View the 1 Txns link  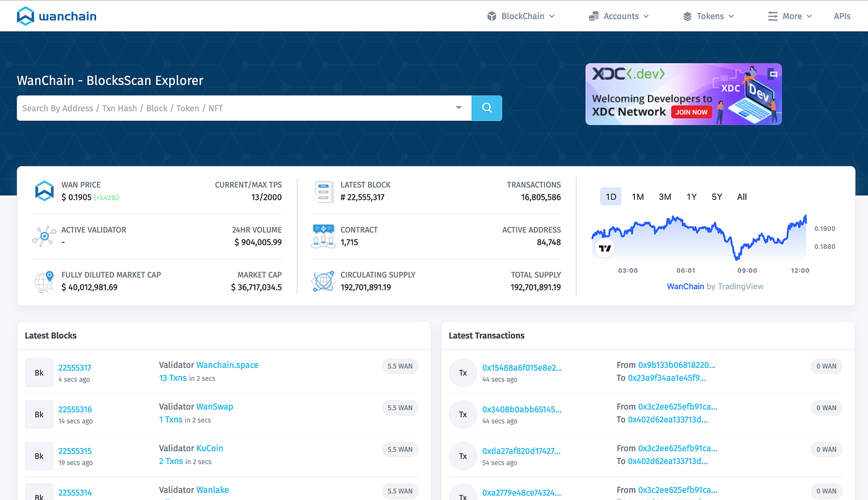coord(170,419)
